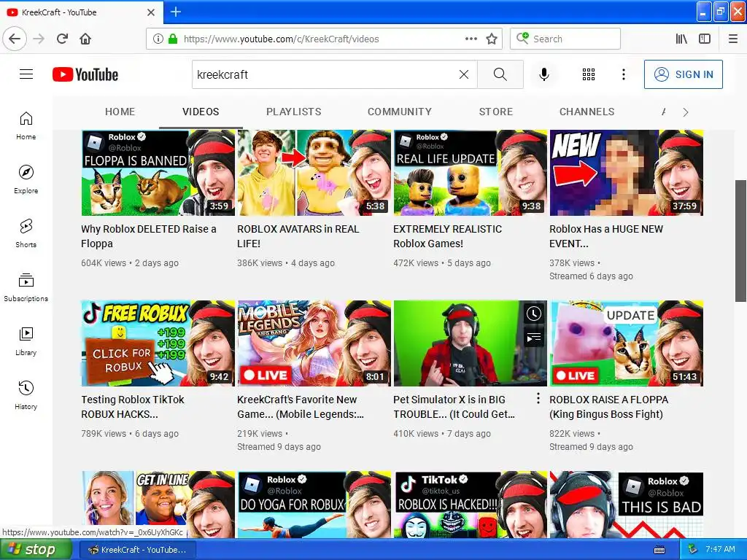This screenshot has height=560, width=747.
Task: Open ROBLOX AVATARS in REAL LIFE title
Action: [x=298, y=236]
